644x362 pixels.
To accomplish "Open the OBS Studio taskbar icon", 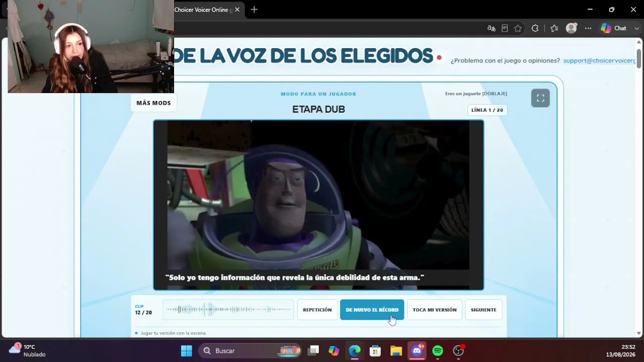I will click(x=458, y=350).
